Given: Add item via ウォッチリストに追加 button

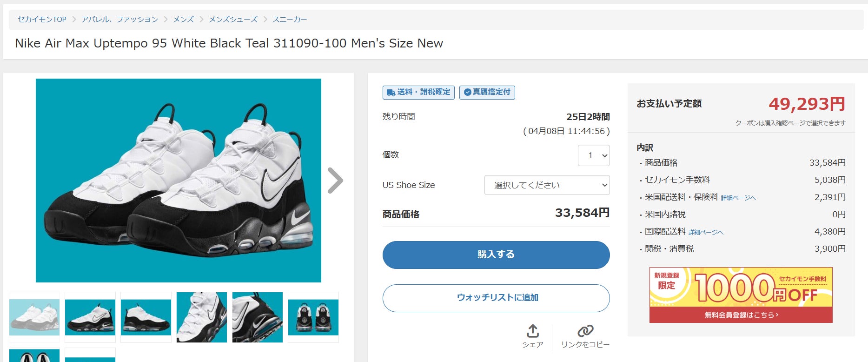Looking at the screenshot, I should (x=496, y=298).
